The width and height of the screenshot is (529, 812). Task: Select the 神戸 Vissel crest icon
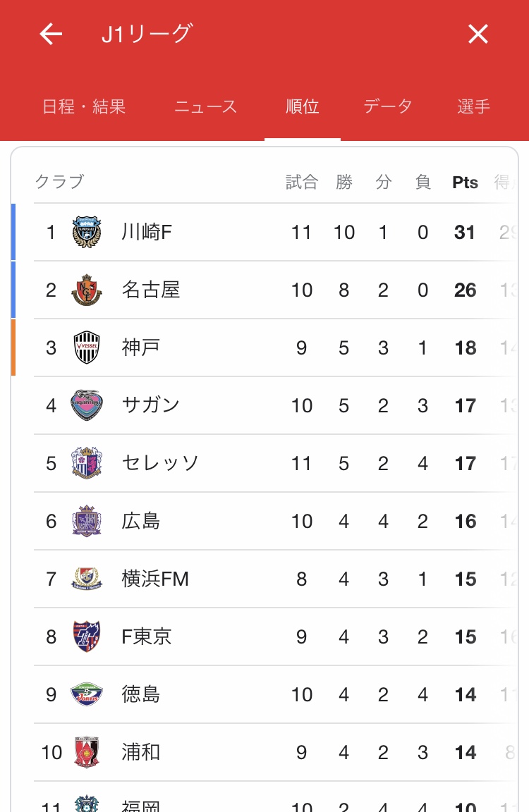87,348
